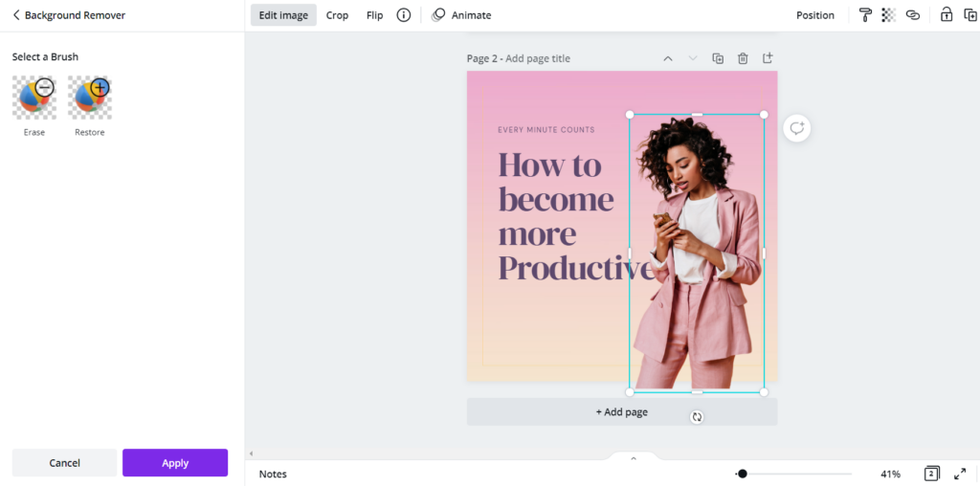Click the zoom slider handle
This screenshot has height=486, width=980.
pos(743,475)
